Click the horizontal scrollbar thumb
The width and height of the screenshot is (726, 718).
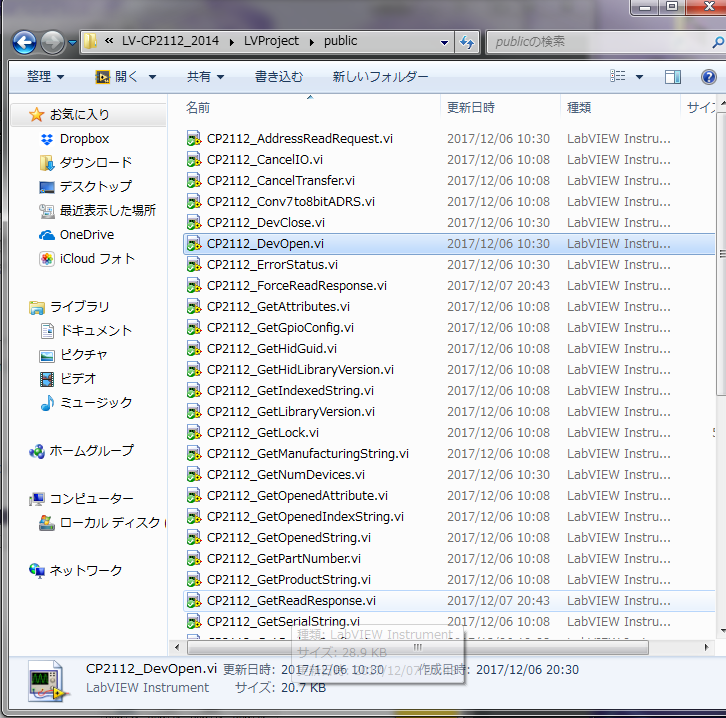418,647
